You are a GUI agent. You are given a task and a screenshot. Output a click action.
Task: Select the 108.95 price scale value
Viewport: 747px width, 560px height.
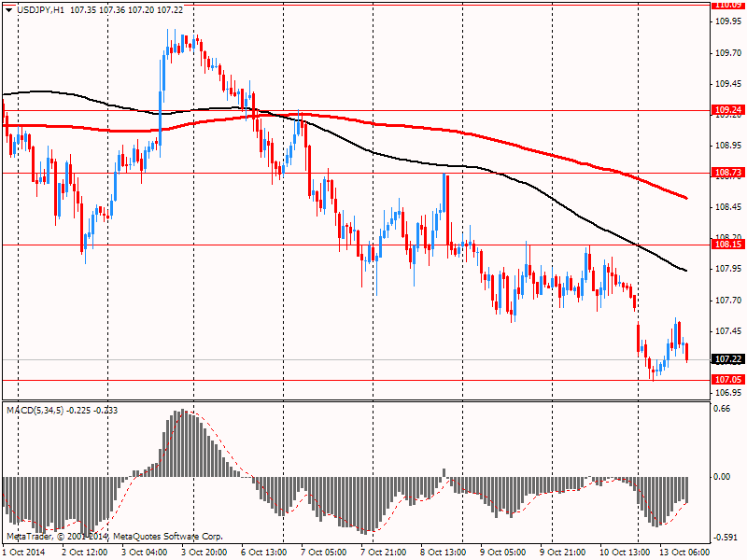tap(728, 146)
